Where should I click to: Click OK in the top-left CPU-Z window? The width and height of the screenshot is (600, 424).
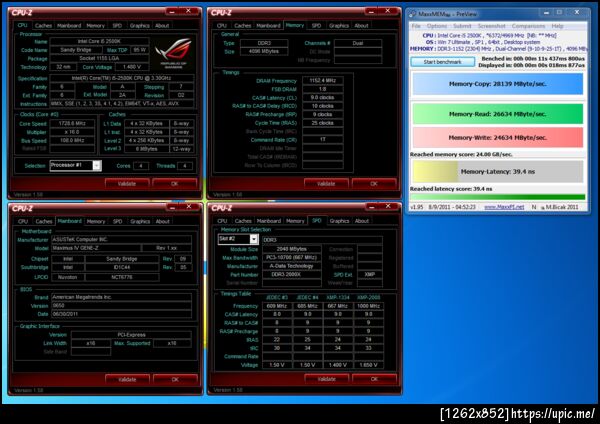coord(174,184)
